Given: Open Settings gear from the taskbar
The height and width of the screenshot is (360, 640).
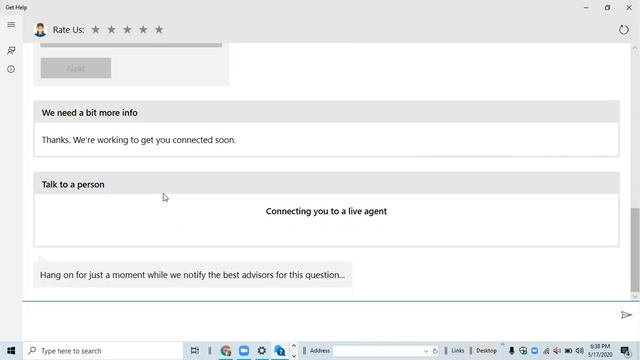Looking at the screenshot, I should pyautogui.click(x=262, y=351).
